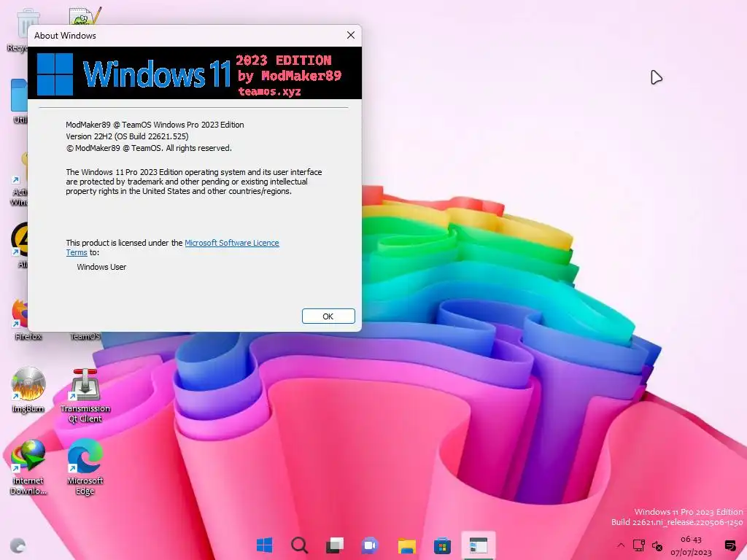Open Task View on the taskbar
The image size is (747, 560).
click(334, 545)
